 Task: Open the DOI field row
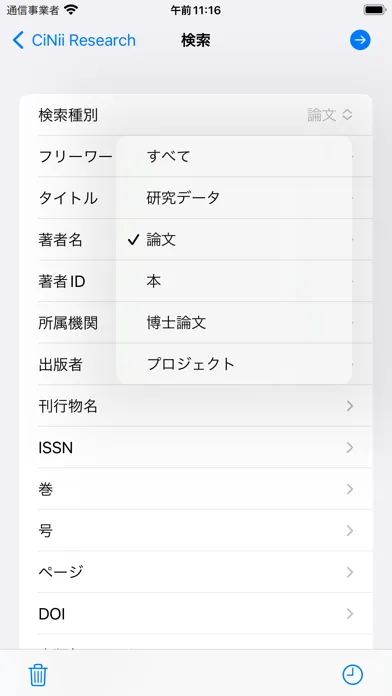click(196, 614)
